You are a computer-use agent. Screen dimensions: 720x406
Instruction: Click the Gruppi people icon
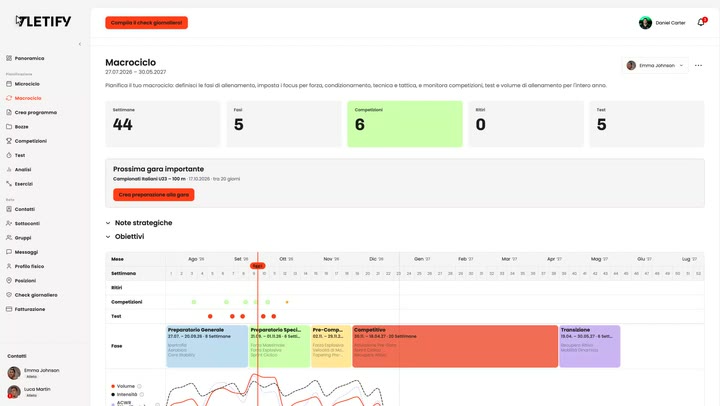tap(9, 238)
